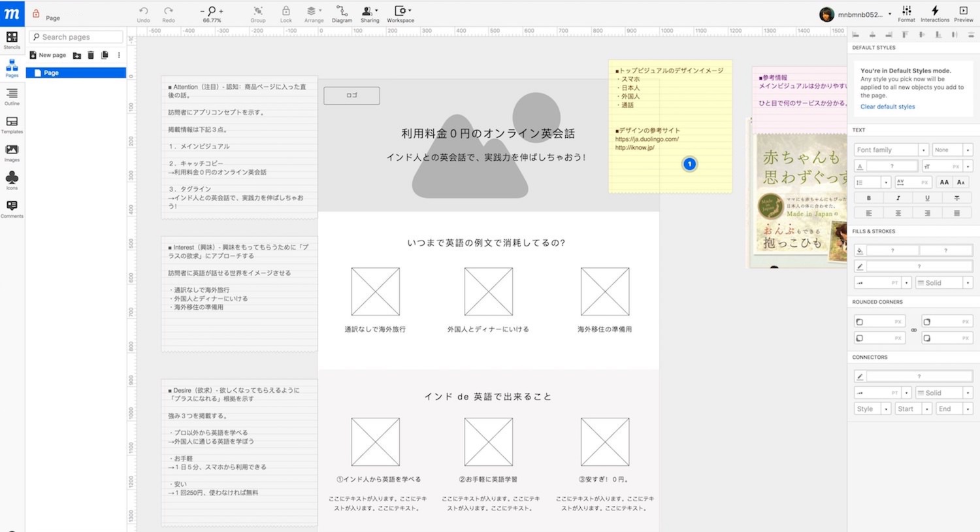Open the Sharing dropdown menu

[x=370, y=14]
